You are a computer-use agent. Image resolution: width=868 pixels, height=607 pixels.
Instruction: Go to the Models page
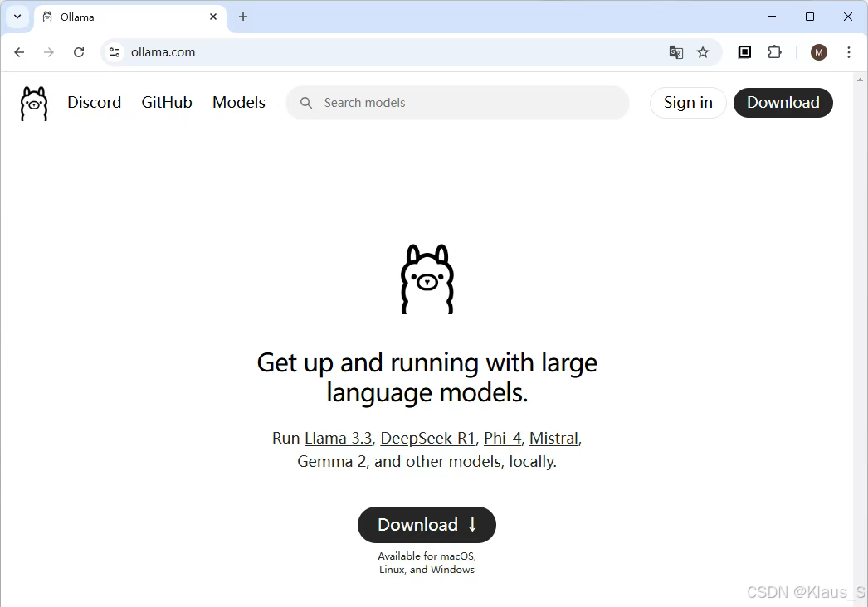click(x=239, y=102)
